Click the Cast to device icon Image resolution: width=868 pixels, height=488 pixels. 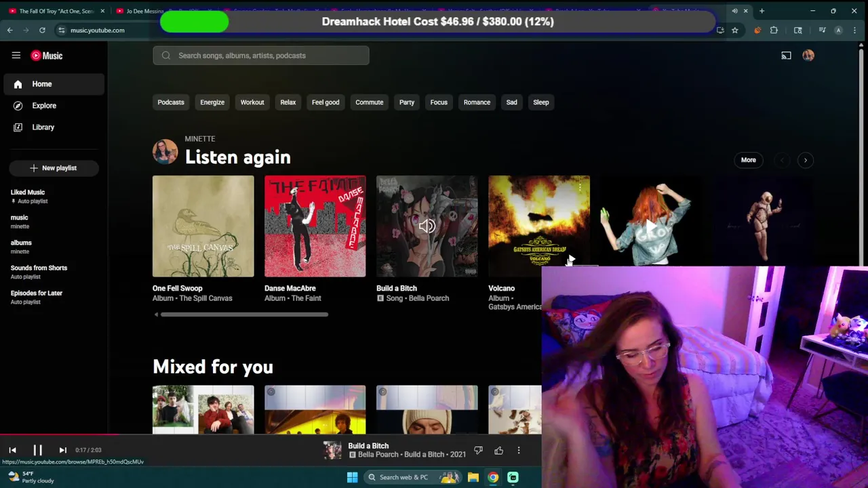(786, 56)
